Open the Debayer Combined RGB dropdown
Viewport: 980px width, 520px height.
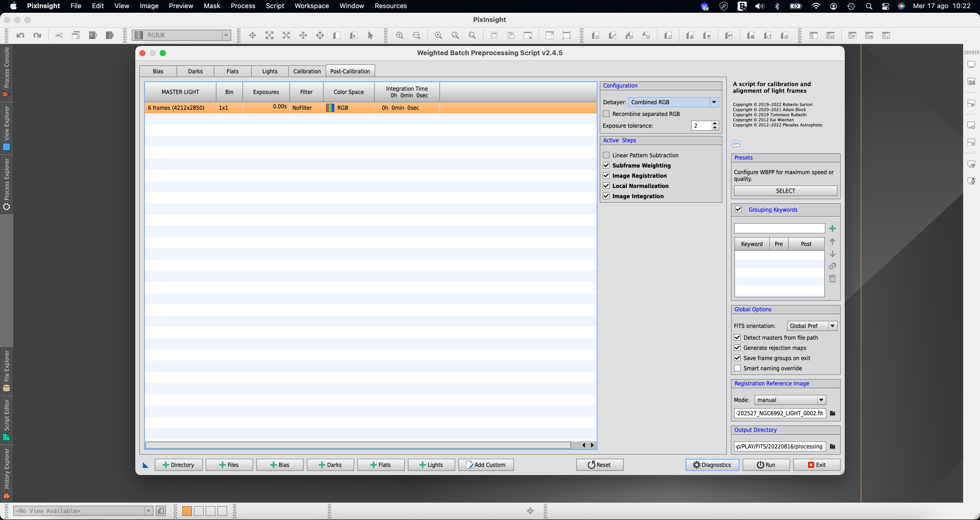pos(674,102)
